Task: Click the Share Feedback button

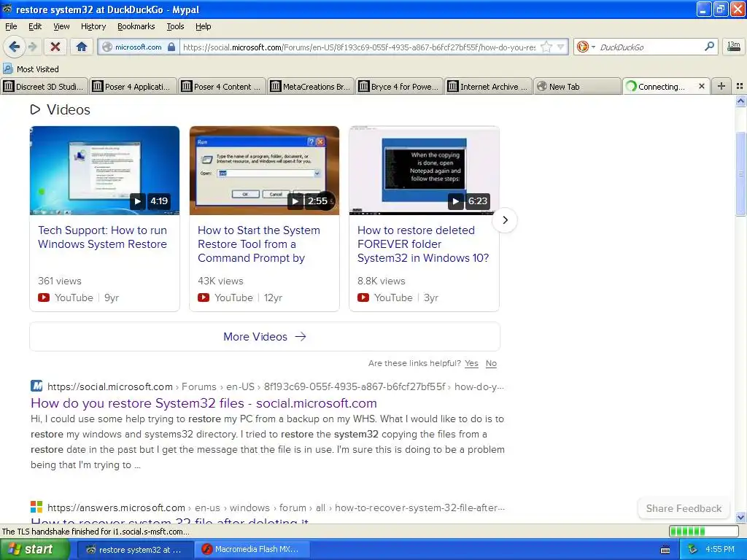Action: [x=684, y=508]
